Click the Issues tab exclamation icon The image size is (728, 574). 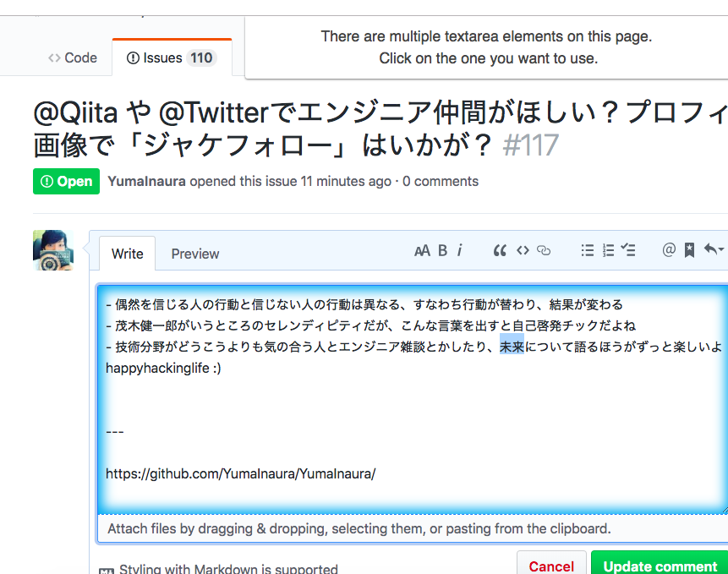pos(133,58)
